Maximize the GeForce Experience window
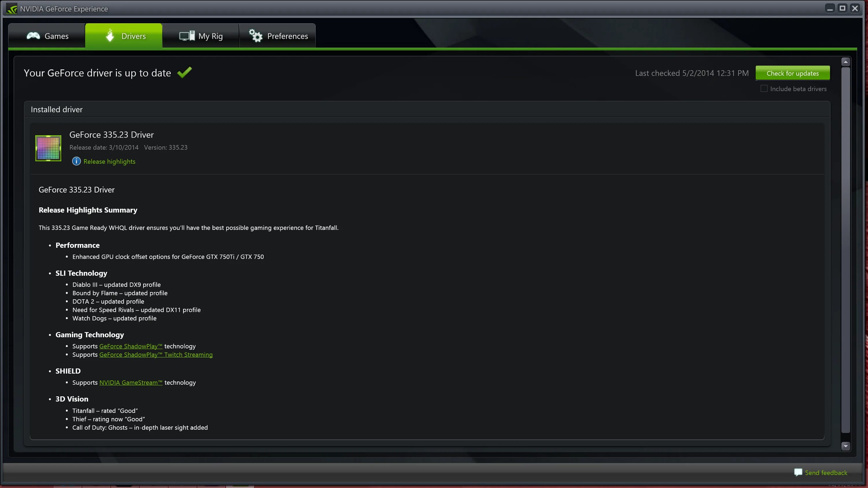 842,8
